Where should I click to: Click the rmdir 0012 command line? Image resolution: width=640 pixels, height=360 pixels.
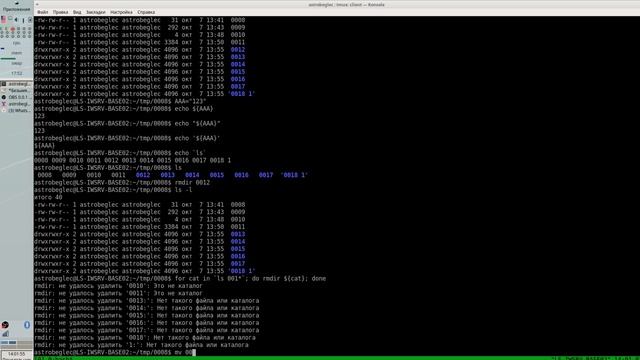[x=122, y=182]
